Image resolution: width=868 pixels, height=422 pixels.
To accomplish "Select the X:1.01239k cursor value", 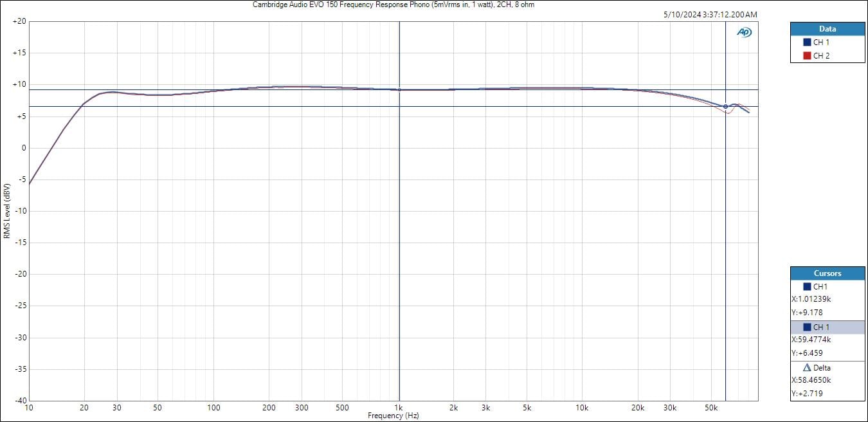I will (x=811, y=299).
